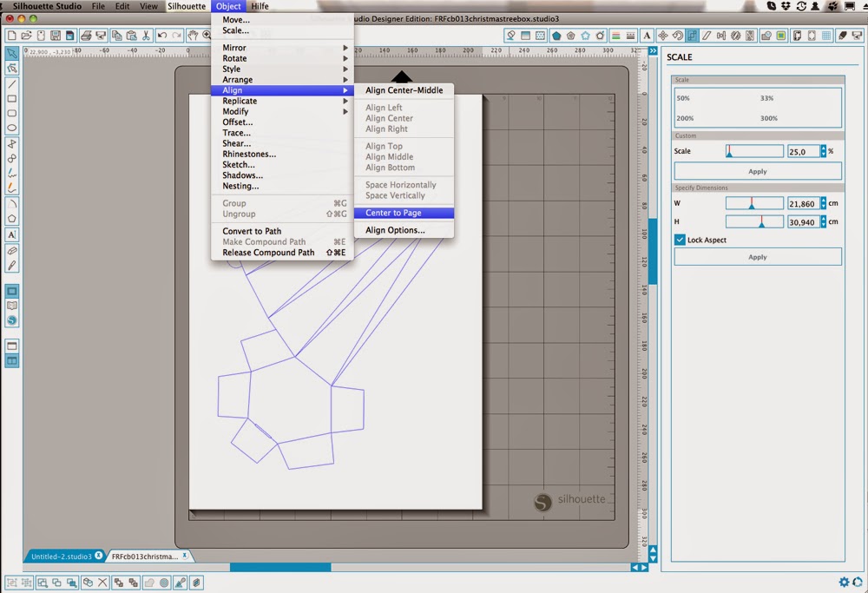The width and height of the screenshot is (868, 593).
Task: Open the Text Style 'A' panel
Action: 647,36
